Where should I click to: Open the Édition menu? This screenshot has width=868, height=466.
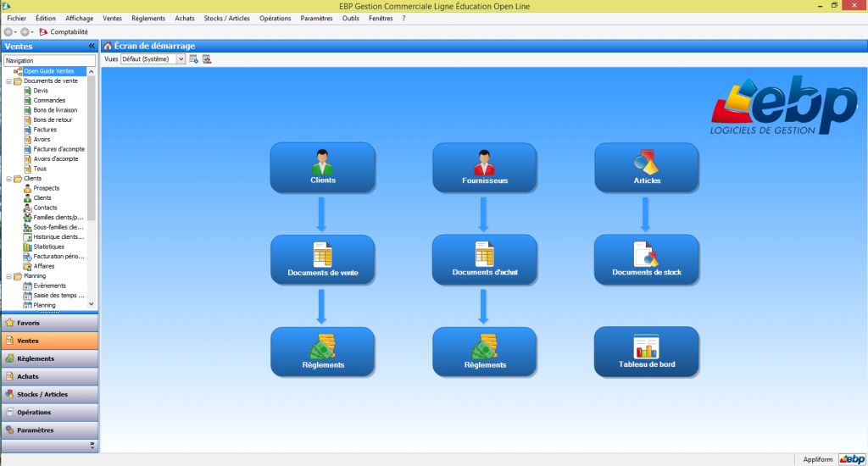point(46,19)
